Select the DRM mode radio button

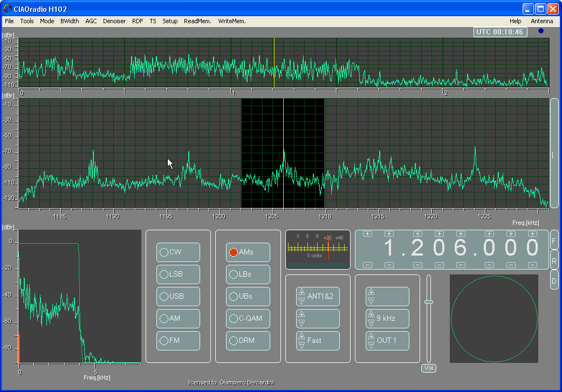[234, 341]
